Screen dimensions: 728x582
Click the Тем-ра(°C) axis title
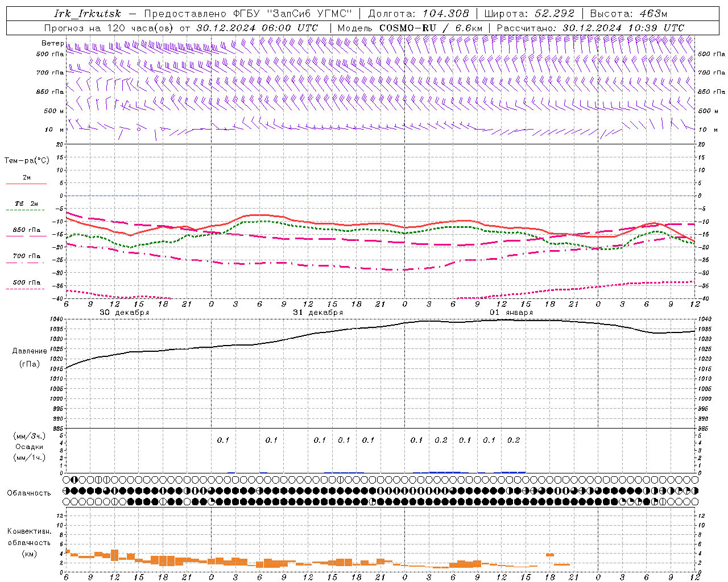click(27, 161)
